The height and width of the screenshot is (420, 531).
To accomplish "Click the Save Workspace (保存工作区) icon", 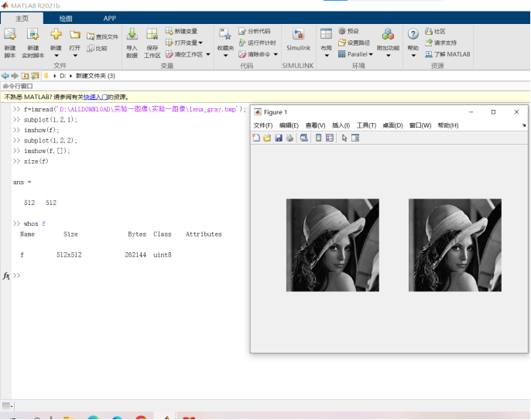I will coord(152,34).
